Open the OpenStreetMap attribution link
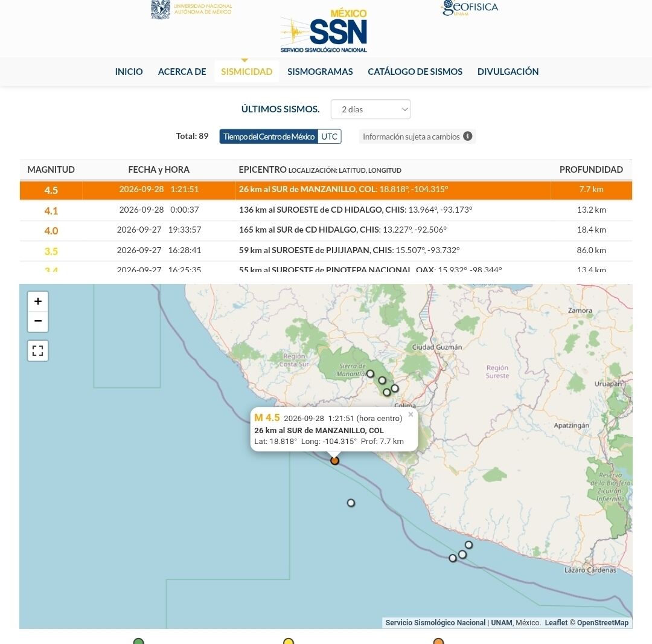Image resolution: width=652 pixels, height=644 pixels. click(x=602, y=622)
